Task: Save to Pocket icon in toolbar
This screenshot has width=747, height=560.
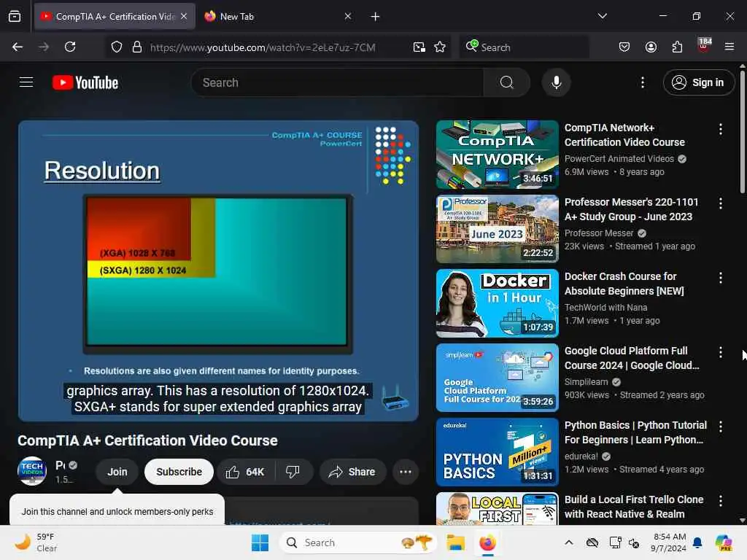Action: 624,47
